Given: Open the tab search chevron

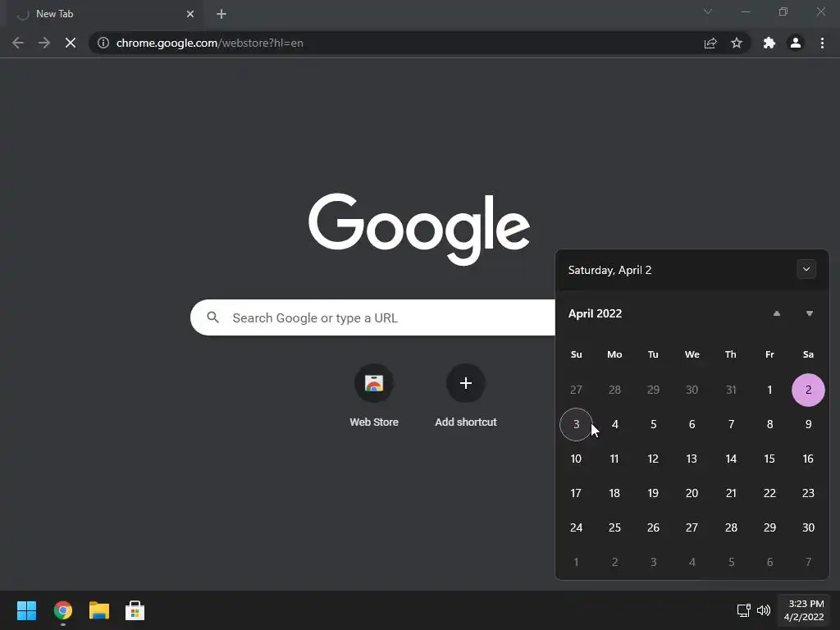Looking at the screenshot, I should coord(708,11).
